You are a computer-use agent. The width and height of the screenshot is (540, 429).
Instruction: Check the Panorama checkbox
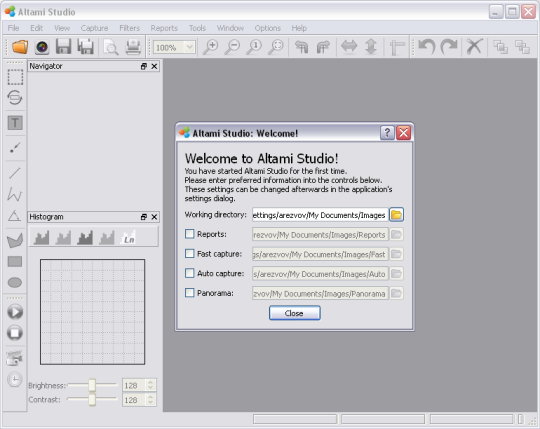click(189, 293)
